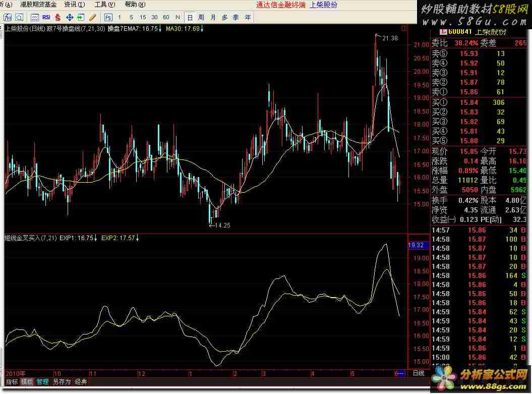Click the 外盘 5050 value
The image size is (532, 394).
coord(469,190)
